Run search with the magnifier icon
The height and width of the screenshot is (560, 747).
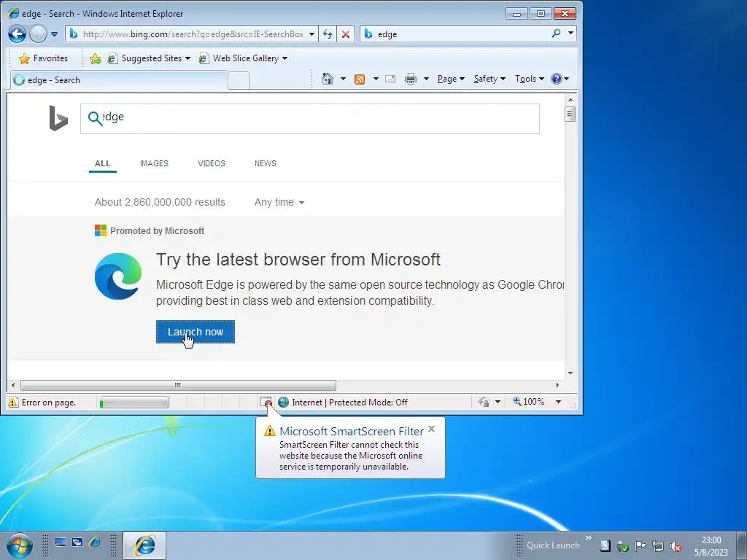556,34
